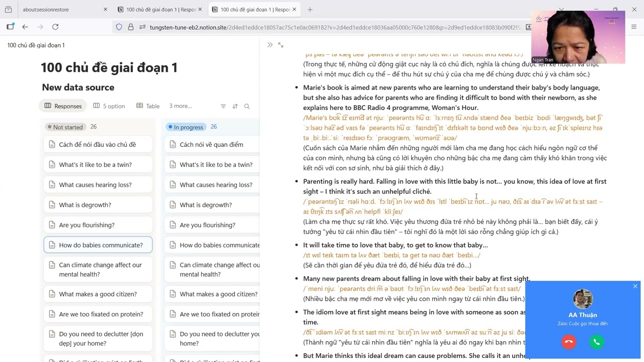
Task: Open site permissions icon in address bar
Action: pos(142,27)
